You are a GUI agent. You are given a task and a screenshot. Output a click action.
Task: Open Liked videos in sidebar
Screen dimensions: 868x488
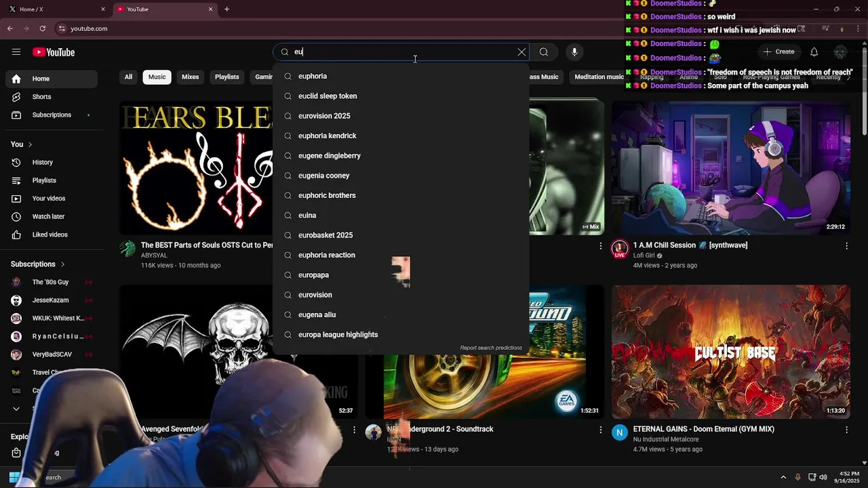[x=52, y=235]
